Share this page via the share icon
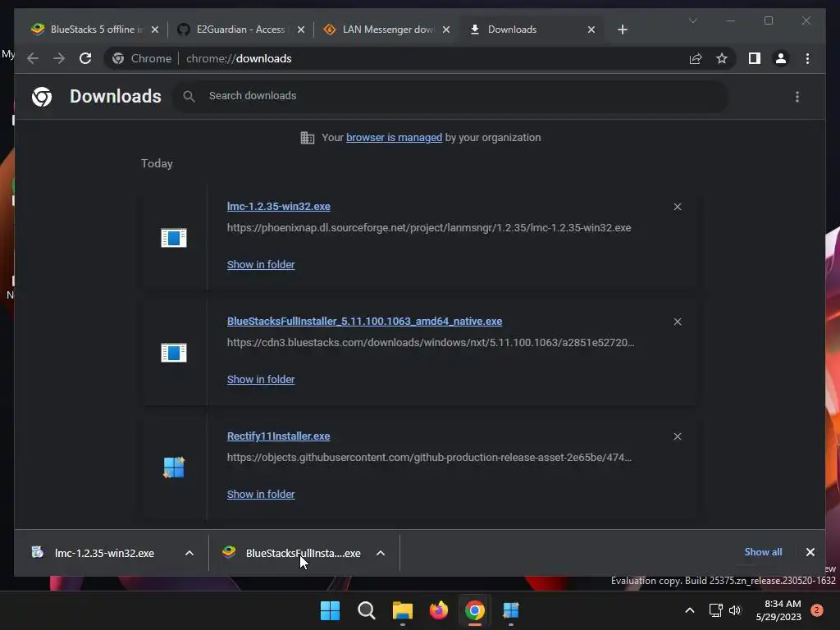 (x=696, y=58)
